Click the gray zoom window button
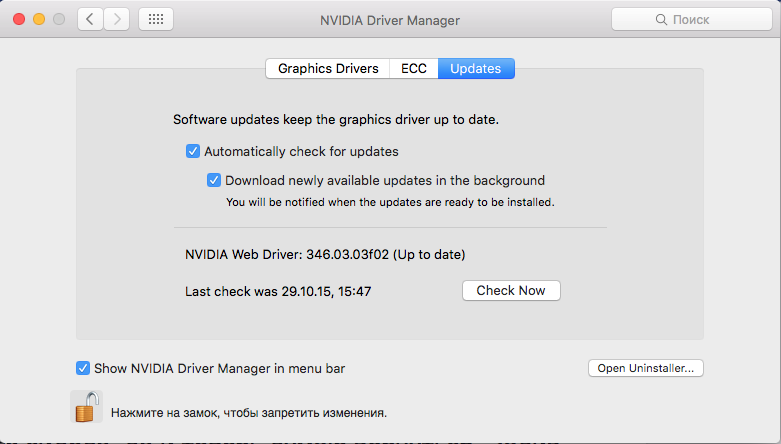Screen dimensions: 781x444 59,19
